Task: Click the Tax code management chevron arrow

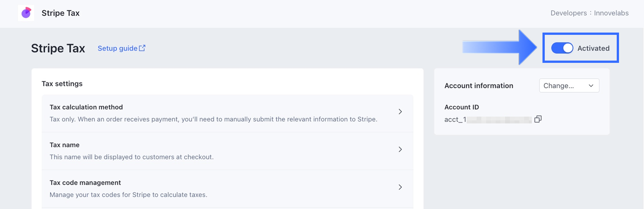Action: pos(400,187)
